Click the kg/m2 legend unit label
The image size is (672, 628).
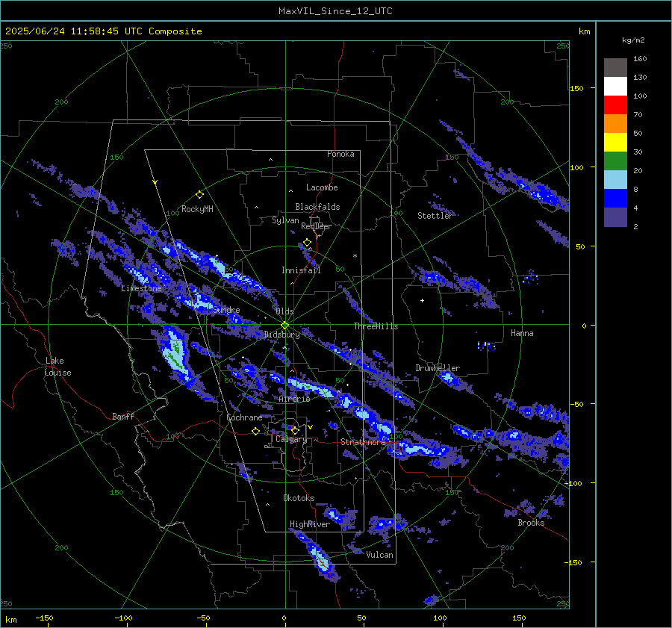(633, 40)
